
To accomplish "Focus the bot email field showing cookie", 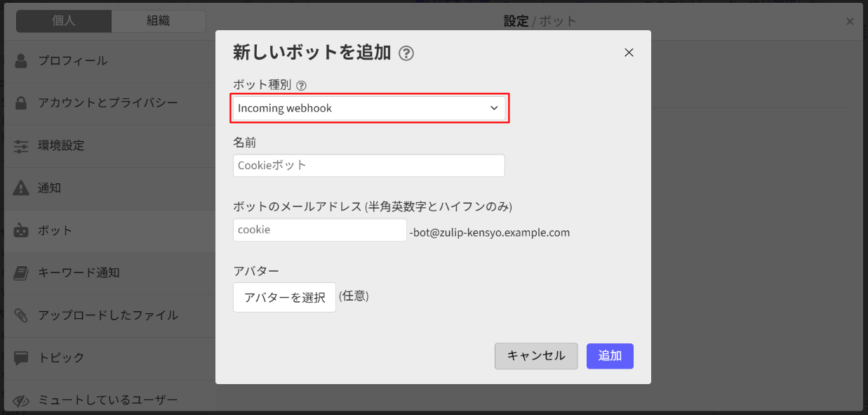I will (319, 230).
